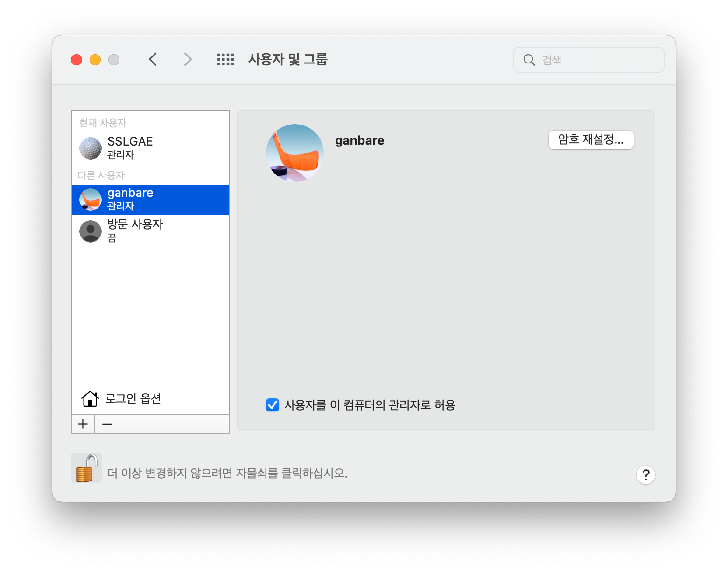This screenshot has width=728, height=571.
Task: Click the magnifying glass search icon
Action: click(529, 60)
